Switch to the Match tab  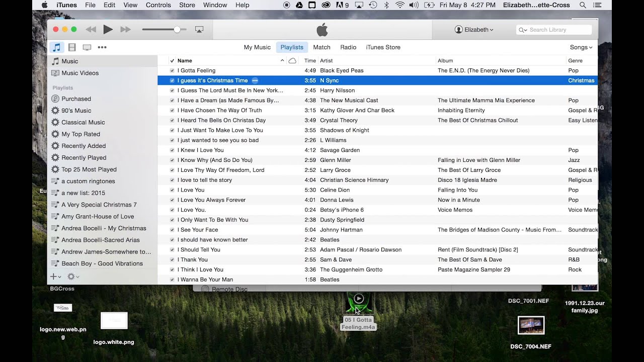(322, 47)
